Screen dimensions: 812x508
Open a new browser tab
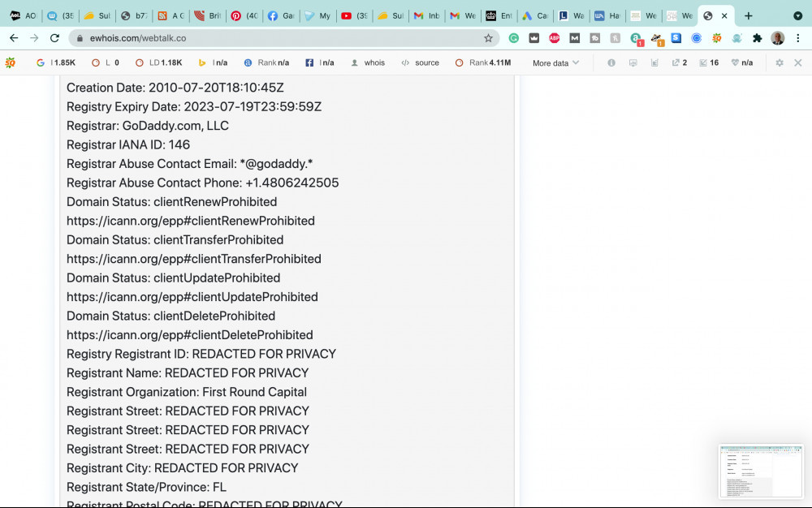coord(749,16)
